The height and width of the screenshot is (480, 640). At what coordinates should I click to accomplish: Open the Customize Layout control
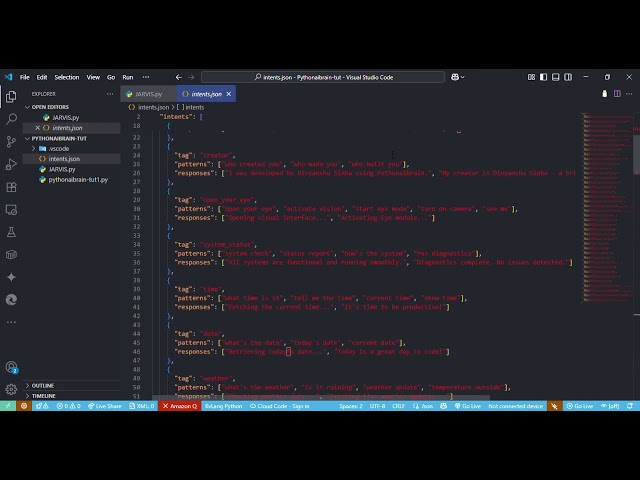click(531, 77)
